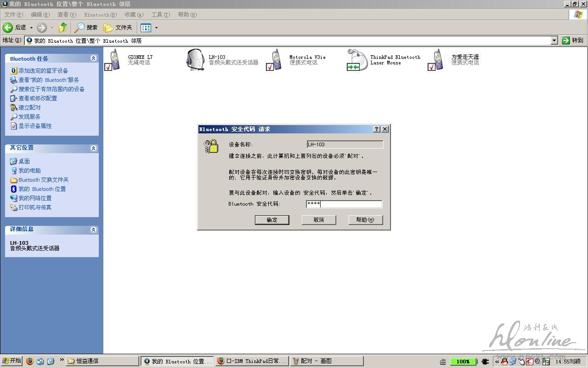Click the Bluetooth 安全代码 input field
Screen dimensions: 588x368
(344, 204)
